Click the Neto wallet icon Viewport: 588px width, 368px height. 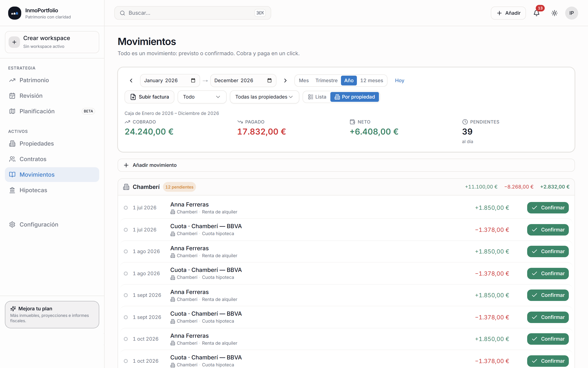pyautogui.click(x=352, y=122)
